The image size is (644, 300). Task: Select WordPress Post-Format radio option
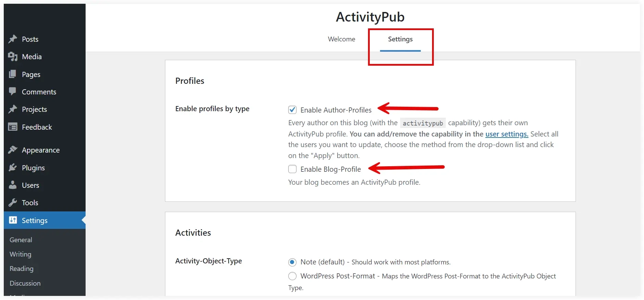(x=292, y=276)
